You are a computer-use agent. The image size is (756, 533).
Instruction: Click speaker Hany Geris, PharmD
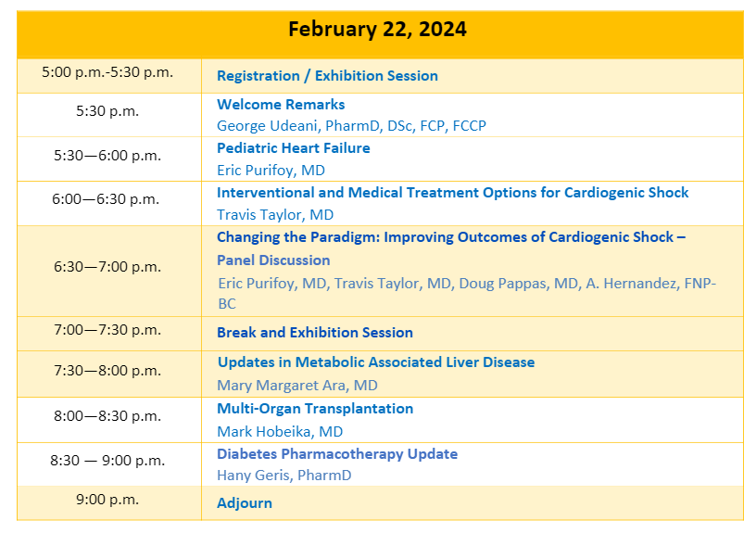tap(283, 476)
